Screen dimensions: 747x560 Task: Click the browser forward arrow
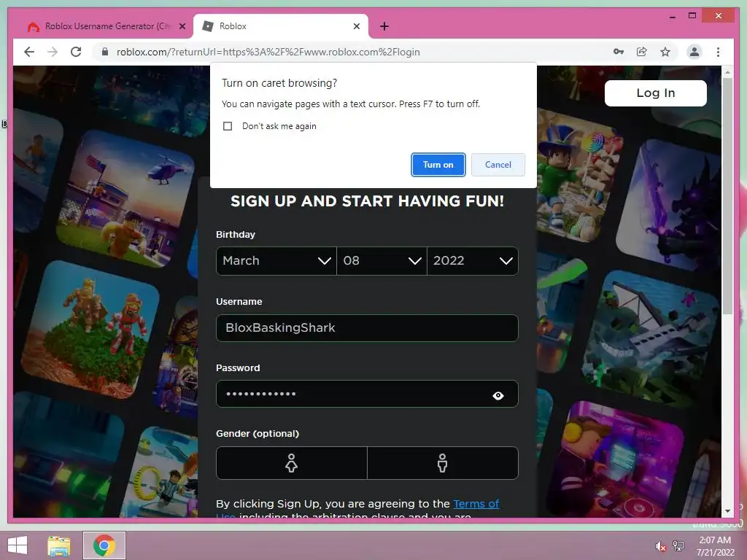(53, 52)
